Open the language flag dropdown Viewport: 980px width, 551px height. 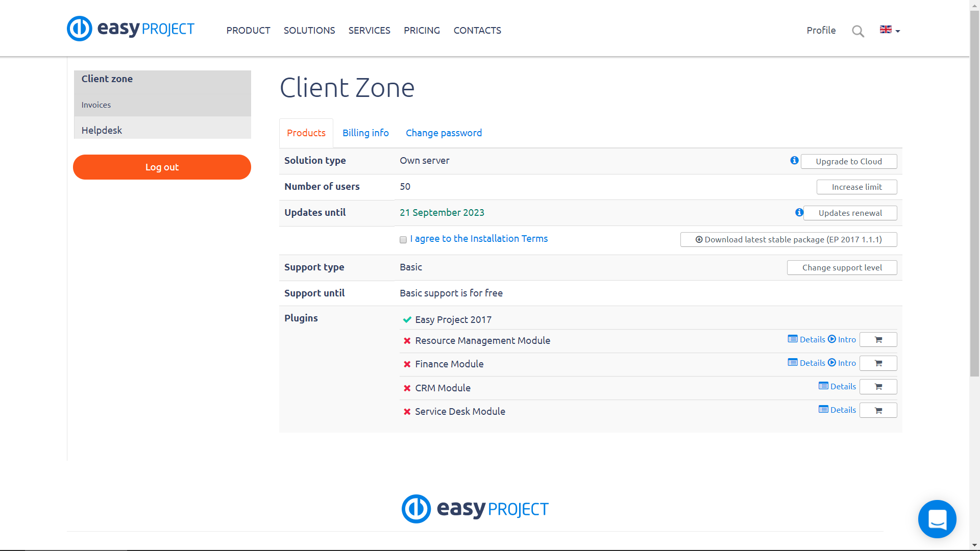(x=890, y=30)
